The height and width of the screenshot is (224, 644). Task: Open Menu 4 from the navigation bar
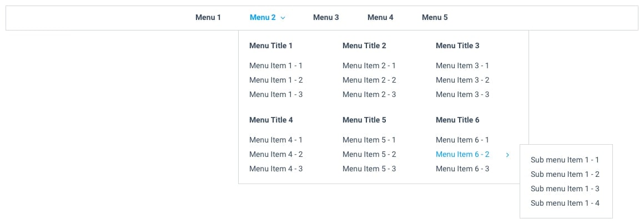pos(380,18)
